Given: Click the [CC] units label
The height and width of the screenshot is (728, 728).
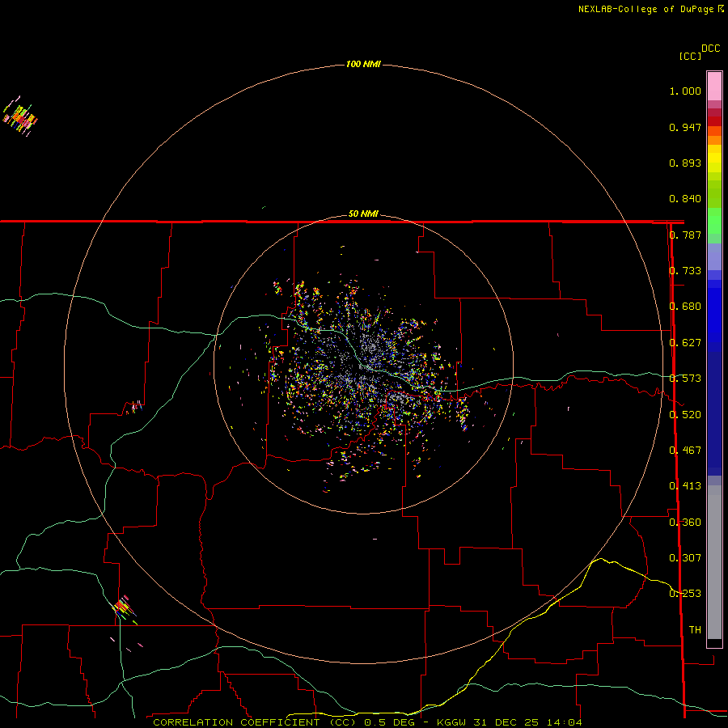Looking at the screenshot, I should point(691,56).
